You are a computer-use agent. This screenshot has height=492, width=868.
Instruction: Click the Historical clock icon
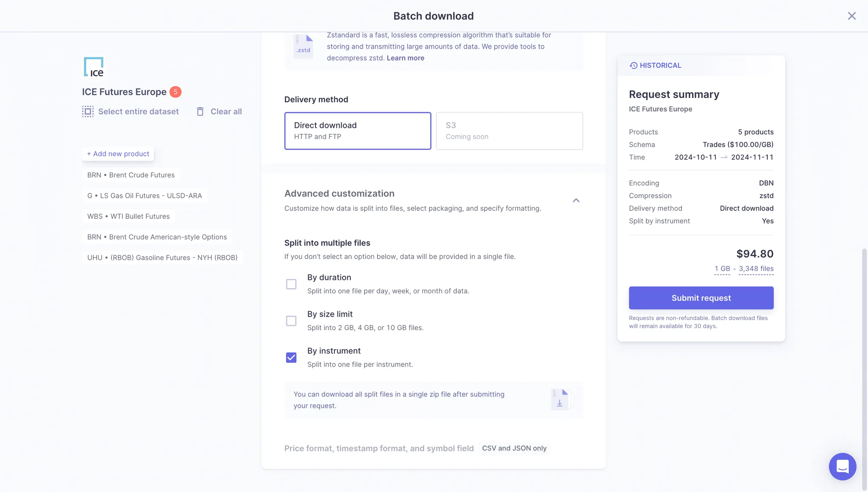[633, 65]
